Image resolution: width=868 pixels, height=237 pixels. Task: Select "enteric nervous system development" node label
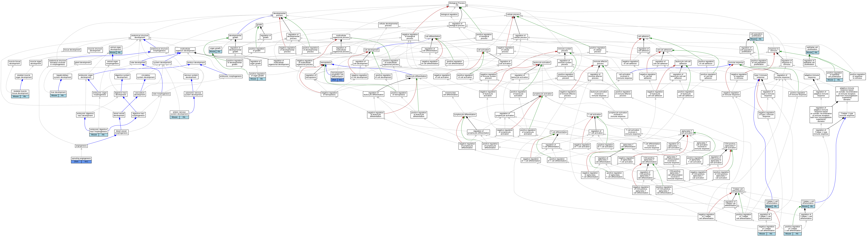(179, 113)
